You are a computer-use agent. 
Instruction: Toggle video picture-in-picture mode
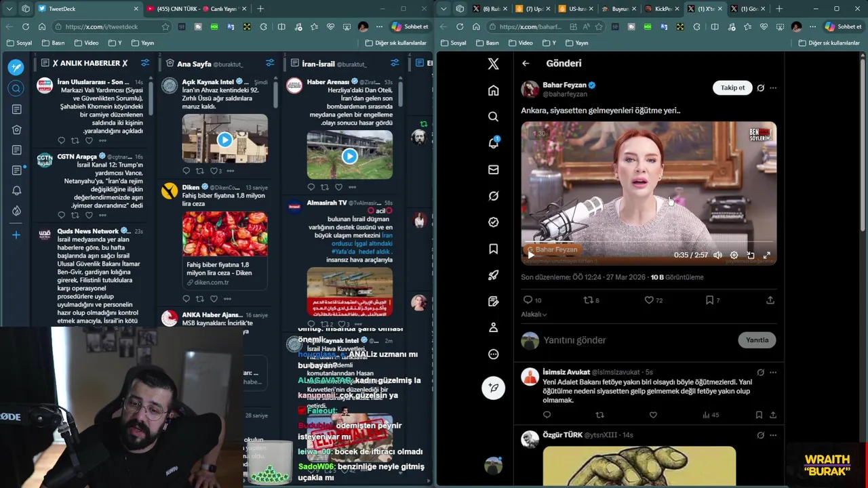pos(750,255)
